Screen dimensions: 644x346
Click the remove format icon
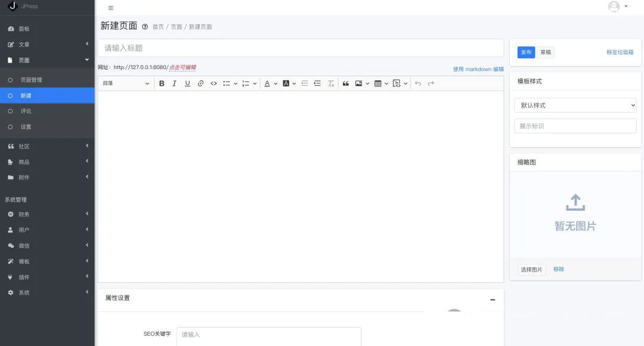331,83
